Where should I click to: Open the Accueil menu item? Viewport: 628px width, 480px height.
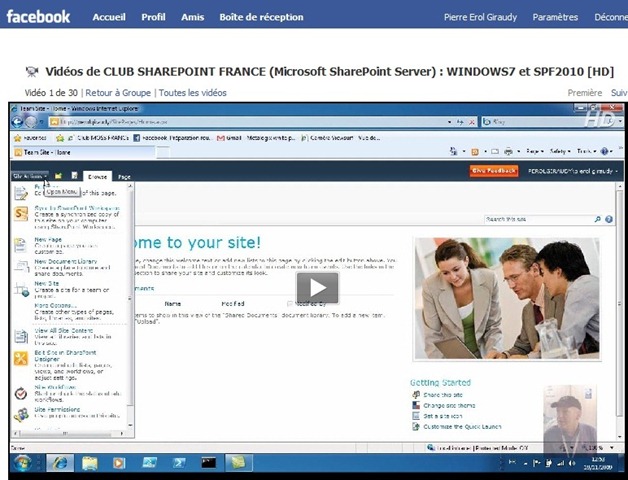pos(109,17)
